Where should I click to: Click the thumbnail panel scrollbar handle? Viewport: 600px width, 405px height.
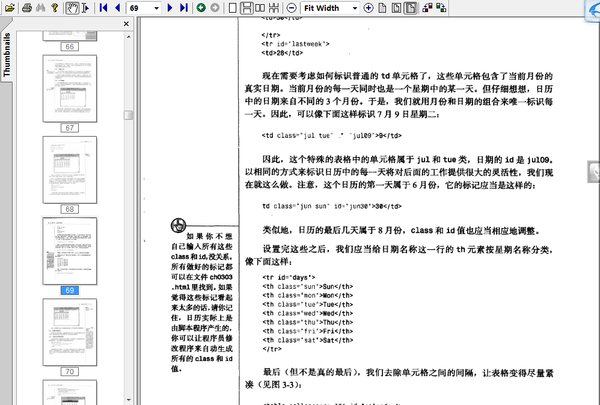click(128, 115)
